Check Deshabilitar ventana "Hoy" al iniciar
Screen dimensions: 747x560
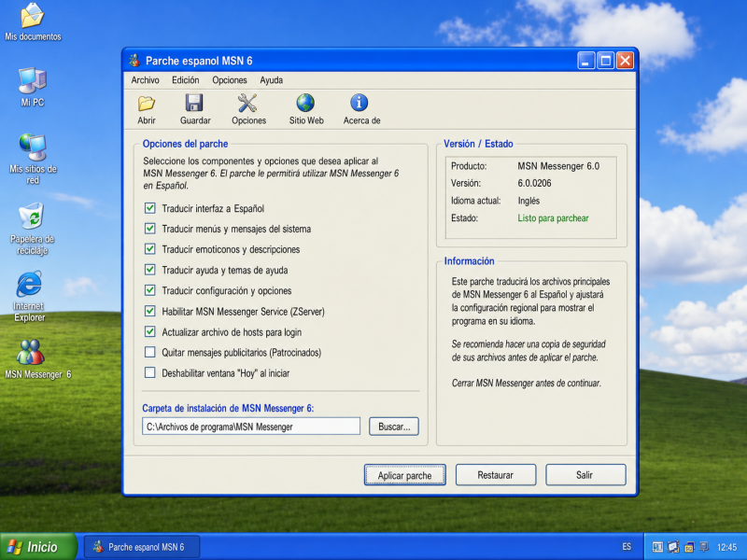[x=150, y=372]
